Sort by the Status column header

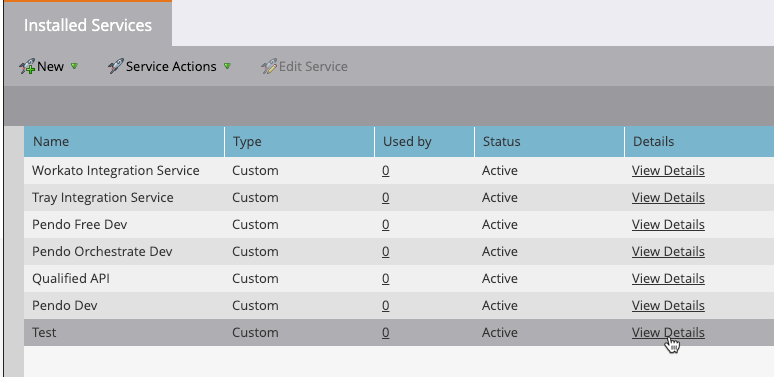pos(549,142)
